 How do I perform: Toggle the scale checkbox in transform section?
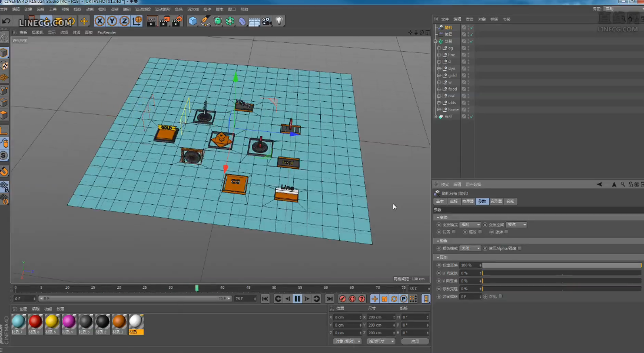[480, 232]
